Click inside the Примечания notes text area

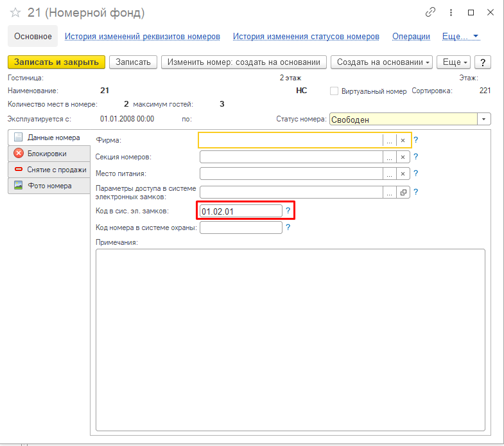point(290,340)
